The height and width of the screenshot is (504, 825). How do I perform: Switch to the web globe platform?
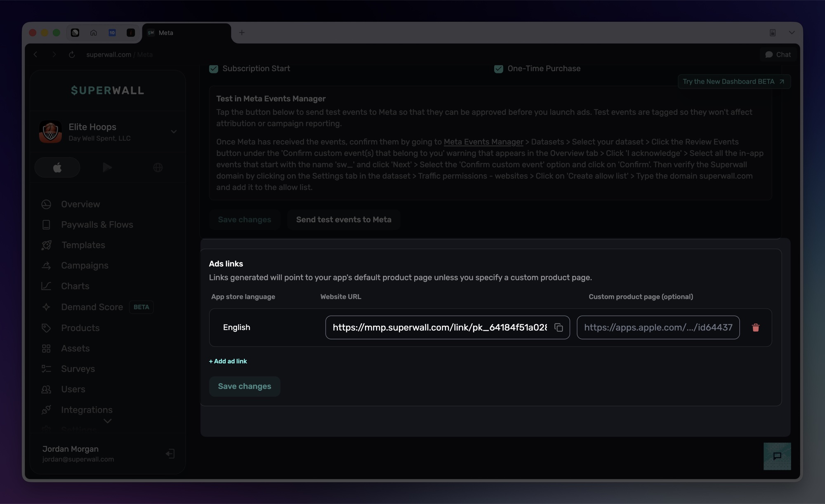(158, 167)
